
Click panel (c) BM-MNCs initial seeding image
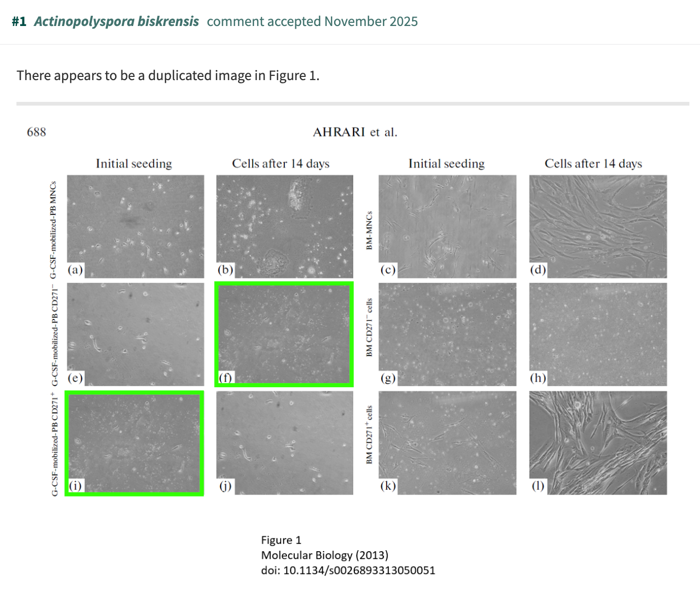click(x=447, y=227)
